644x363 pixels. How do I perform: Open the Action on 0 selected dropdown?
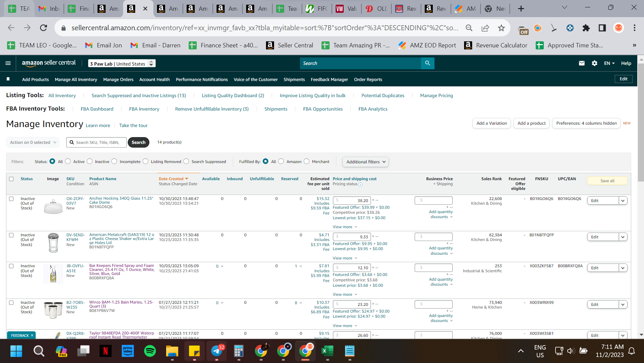click(33, 143)
